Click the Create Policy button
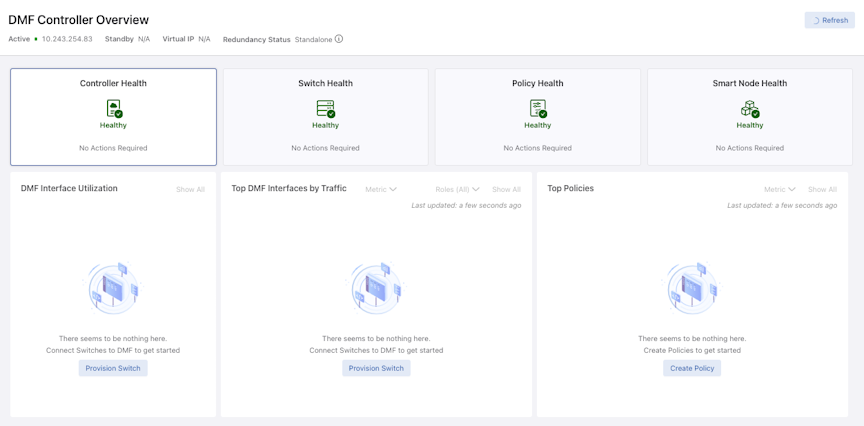 click(692, 368)
